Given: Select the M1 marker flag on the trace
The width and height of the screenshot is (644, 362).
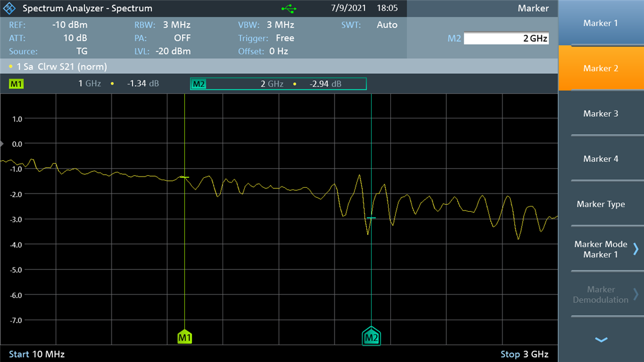Looking at the screenshot, I should (x=184, y=337).
